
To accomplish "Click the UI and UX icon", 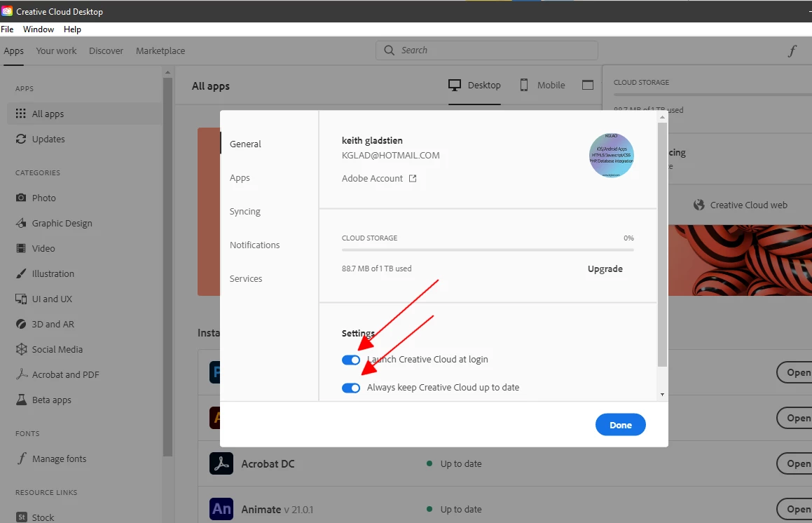I will [21, 299].
